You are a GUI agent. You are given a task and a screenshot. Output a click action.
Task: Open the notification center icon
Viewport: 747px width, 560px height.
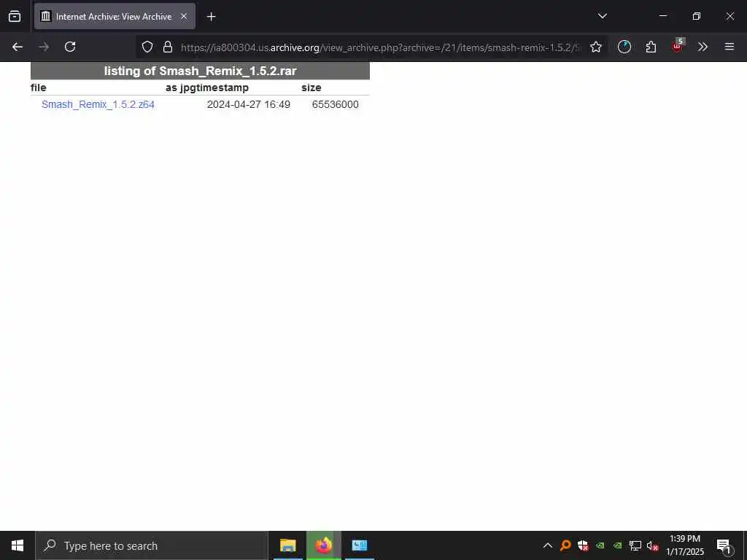click(x=724, y=546)
